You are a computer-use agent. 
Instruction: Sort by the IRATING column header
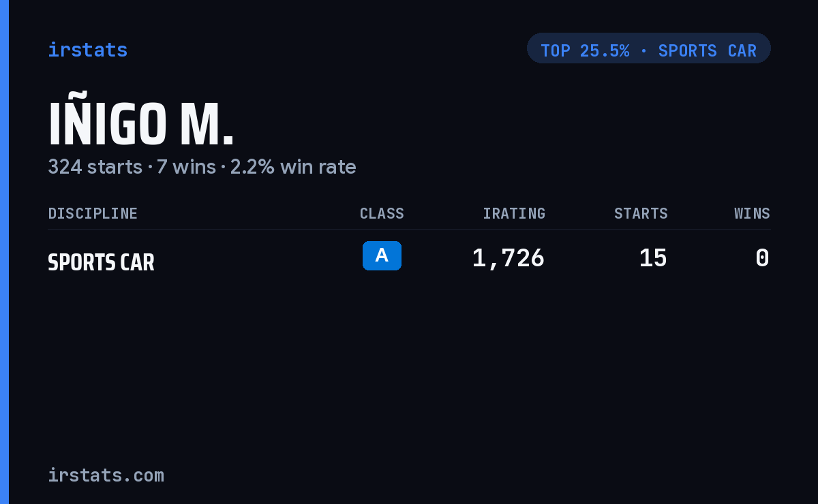point(514,214)
